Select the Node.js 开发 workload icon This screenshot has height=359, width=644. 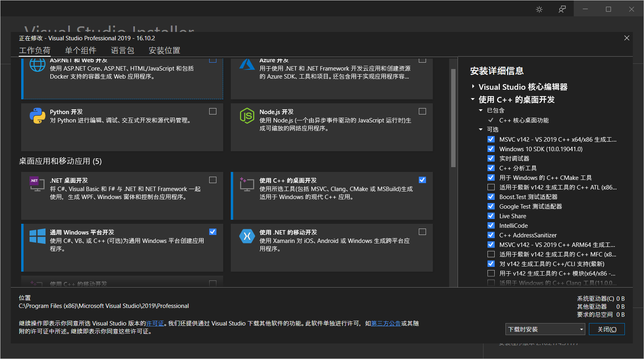(247, 116)
